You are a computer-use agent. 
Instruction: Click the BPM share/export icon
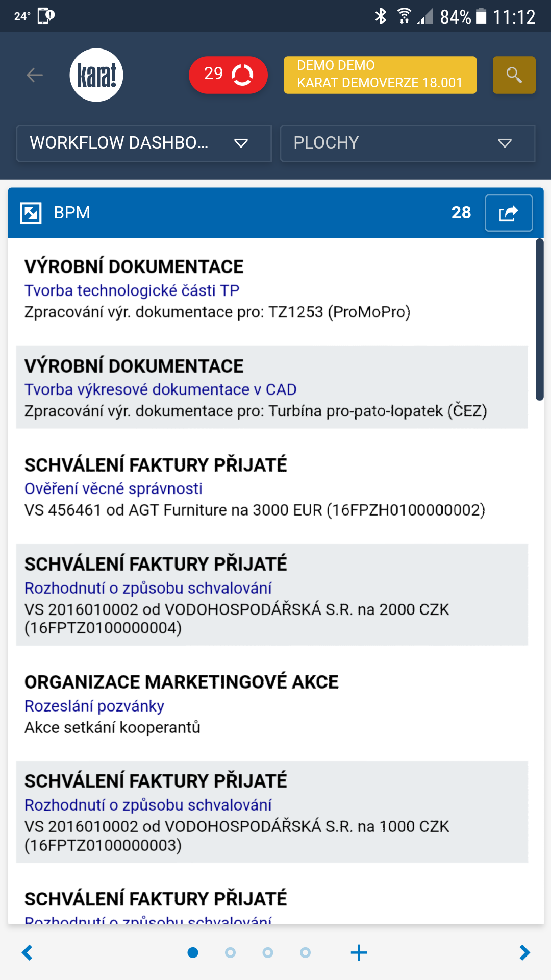[508, 213]
